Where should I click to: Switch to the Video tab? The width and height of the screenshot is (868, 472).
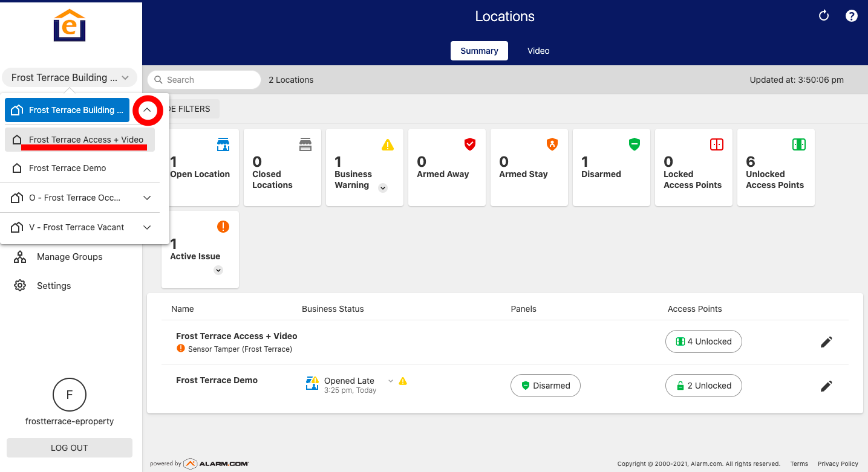pos(538,51)
